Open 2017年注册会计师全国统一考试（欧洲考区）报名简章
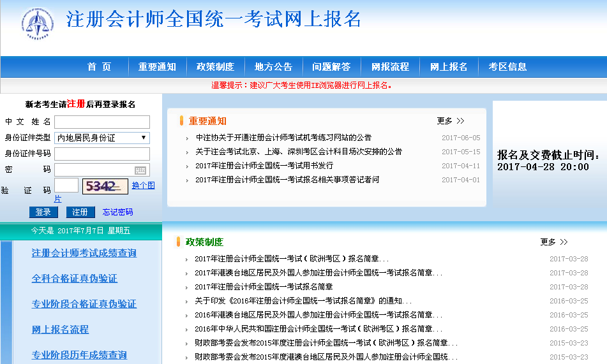The width and height of the screenshot is (607, 364). pyautogui.click(x=292, y=259)
